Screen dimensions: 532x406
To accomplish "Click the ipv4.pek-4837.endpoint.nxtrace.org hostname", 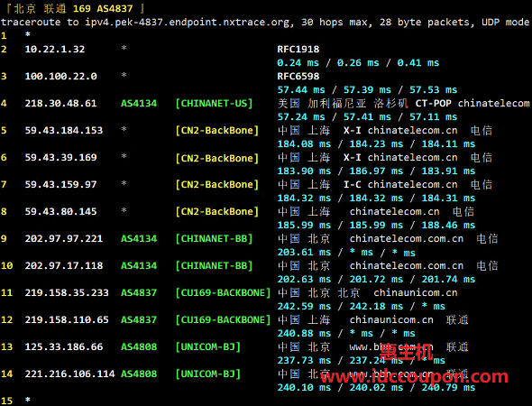I will (x=188, y=23).
